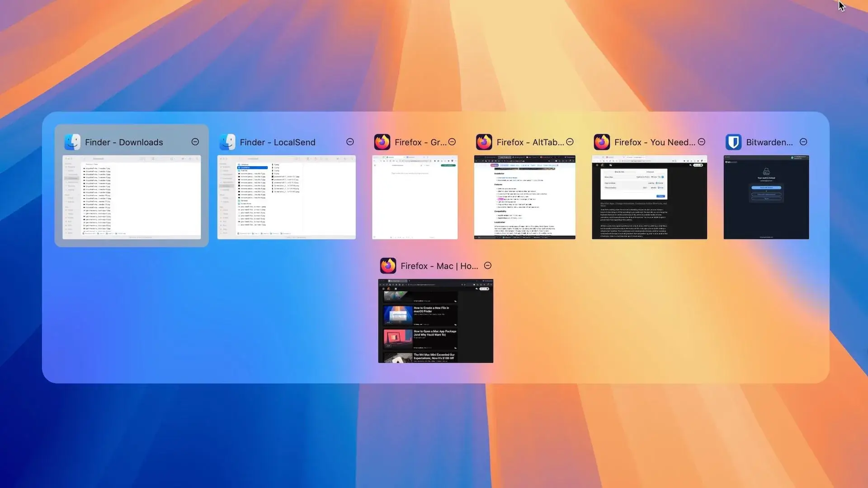Close the Firefox - Mac window
Viewport: 868px width, 488px height.
click(x=488, y=266)
